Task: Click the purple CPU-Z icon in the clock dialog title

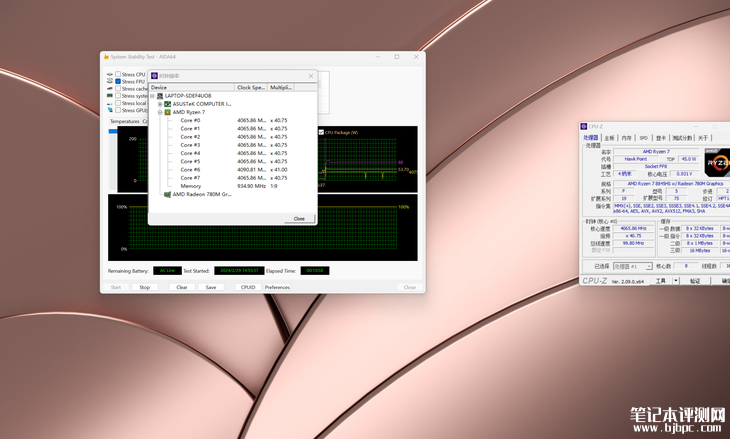Action: coord(155,75)
